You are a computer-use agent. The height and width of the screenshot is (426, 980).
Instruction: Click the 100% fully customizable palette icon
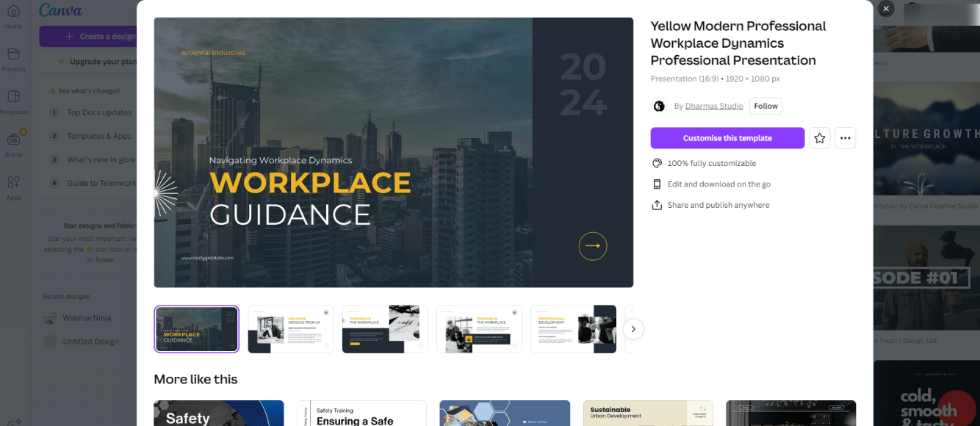point(657,163)
